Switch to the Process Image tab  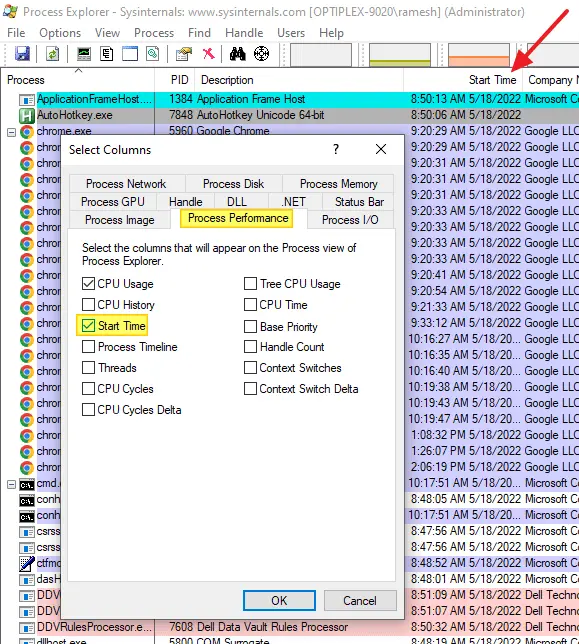tap(120, 220)
